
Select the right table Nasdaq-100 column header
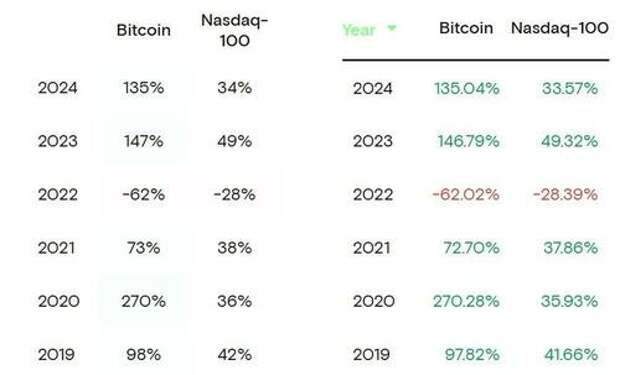click(560, 28)
